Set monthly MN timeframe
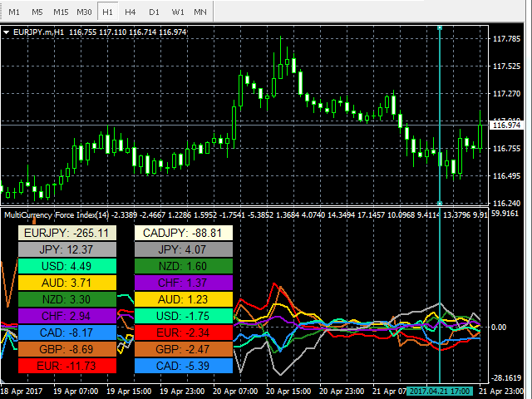This screenshot has width=532, height=399. click(x=200, y=12)
